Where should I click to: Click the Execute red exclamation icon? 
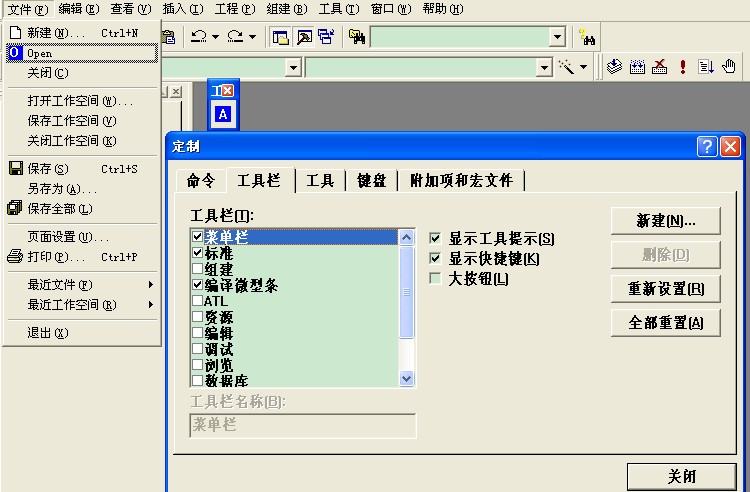pos(683,66)
